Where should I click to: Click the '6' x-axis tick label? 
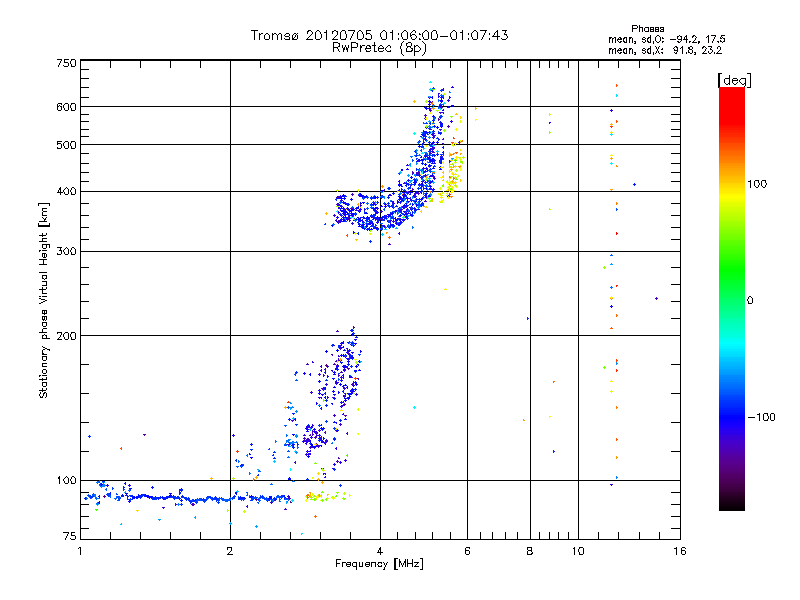pos(467,551)
